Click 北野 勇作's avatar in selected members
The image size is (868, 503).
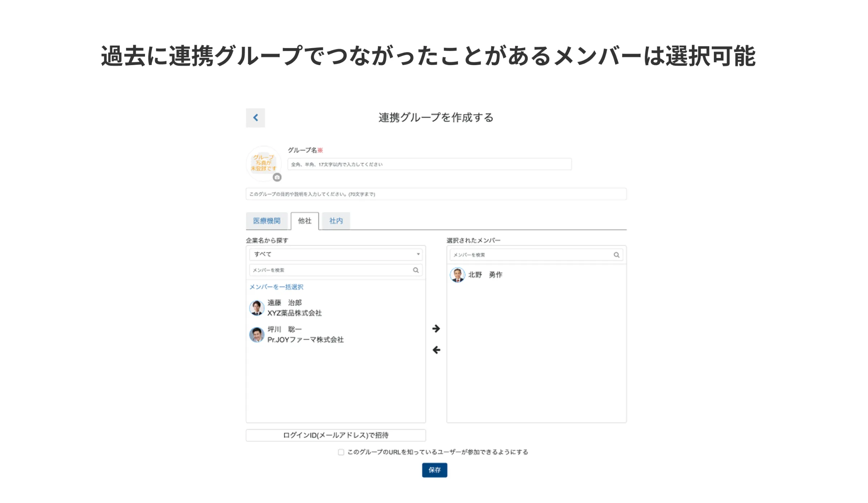coord(457,275)
